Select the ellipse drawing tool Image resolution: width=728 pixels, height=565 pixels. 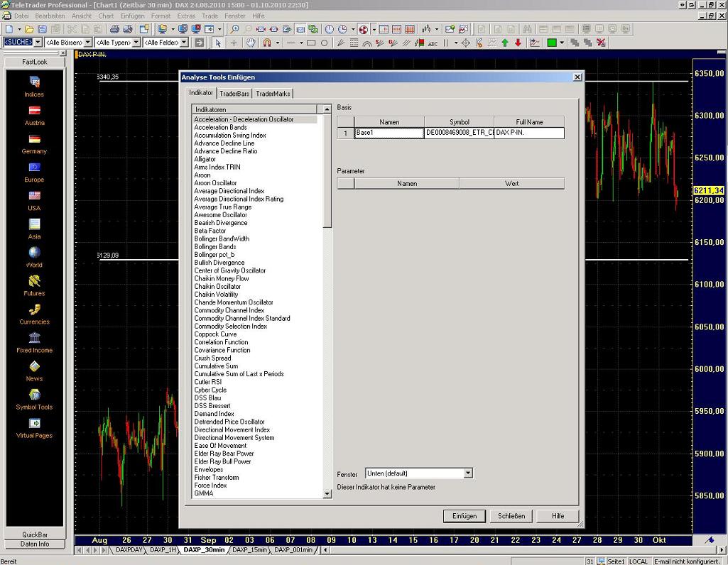324,43
